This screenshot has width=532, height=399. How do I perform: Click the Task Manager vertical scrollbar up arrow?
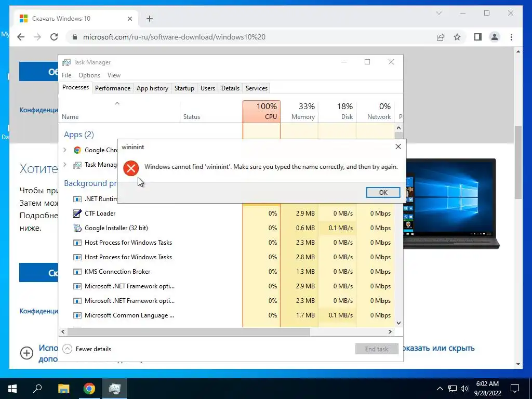coord(398,128)
